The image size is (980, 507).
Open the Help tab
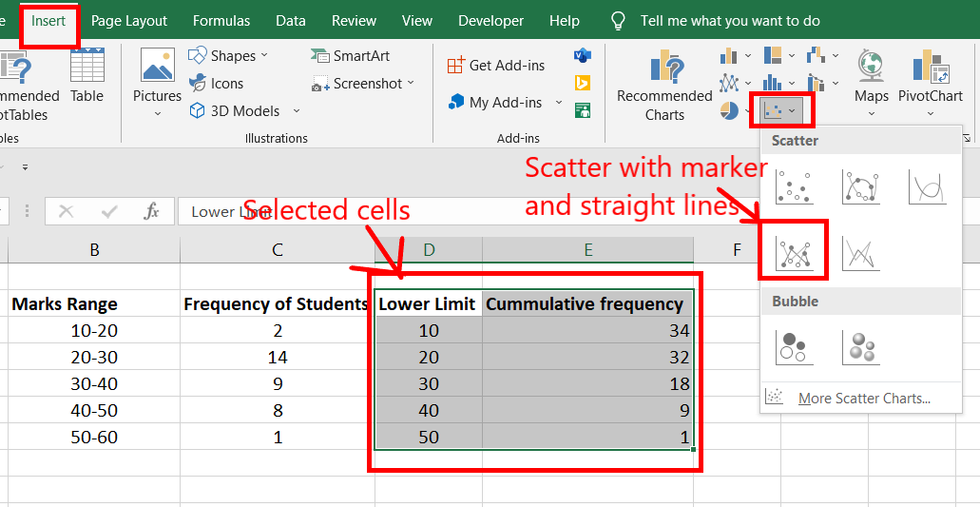(x=565, y=21)
